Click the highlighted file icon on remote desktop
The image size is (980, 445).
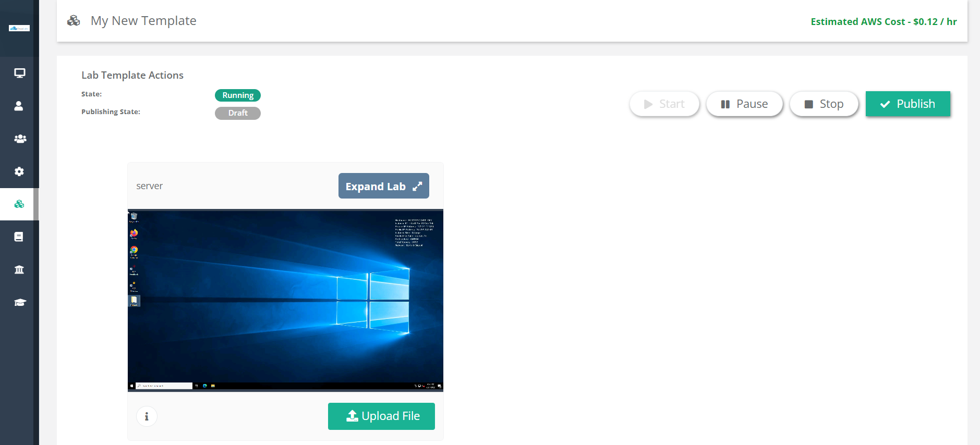coord(134,301)
